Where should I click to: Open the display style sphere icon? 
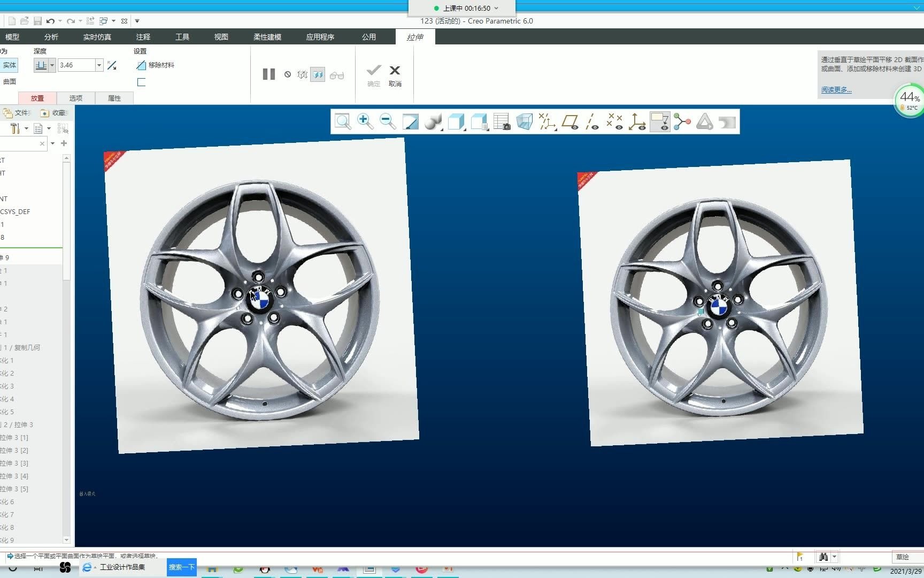point(433,122)
